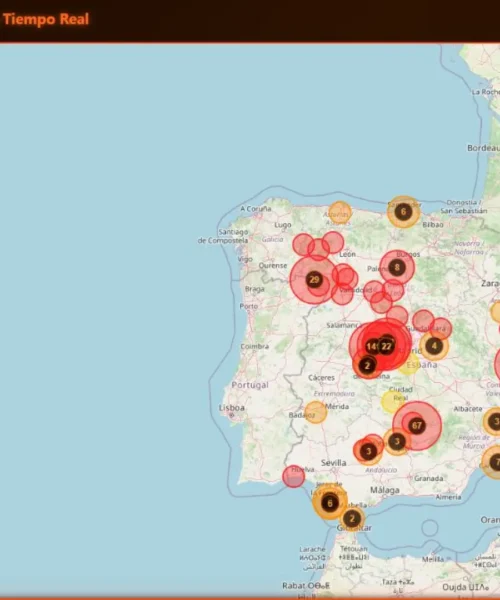Select the Salamanca city label
Screen dimensions: 500x600
[x=344, y=325]
